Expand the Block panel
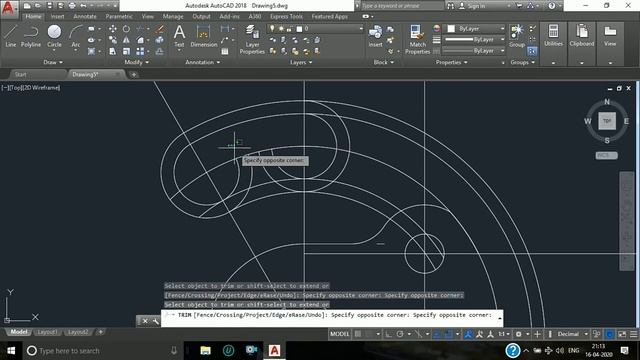The image size is (640, 360). point(384,62)
